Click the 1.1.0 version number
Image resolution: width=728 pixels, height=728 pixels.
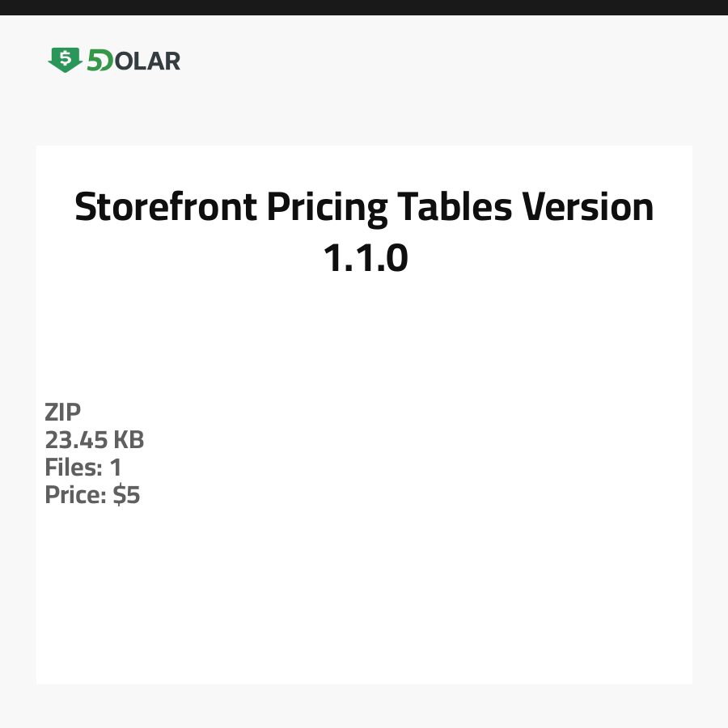pos(365,258)
